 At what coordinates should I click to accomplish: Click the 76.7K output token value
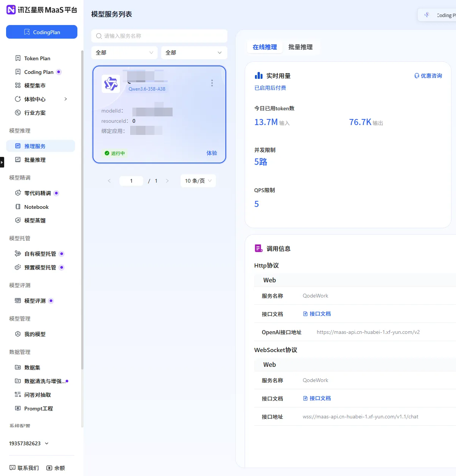[x=360, y=122]
